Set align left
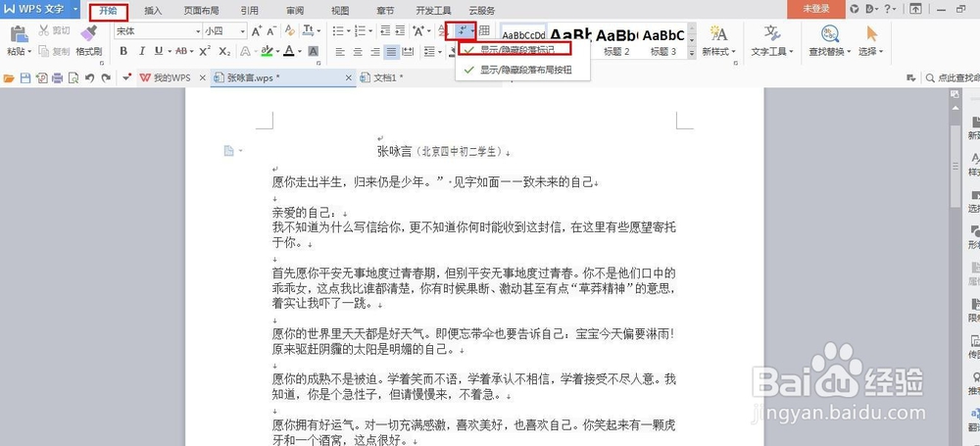The image size is (980, 446). [x=339, y=51]
